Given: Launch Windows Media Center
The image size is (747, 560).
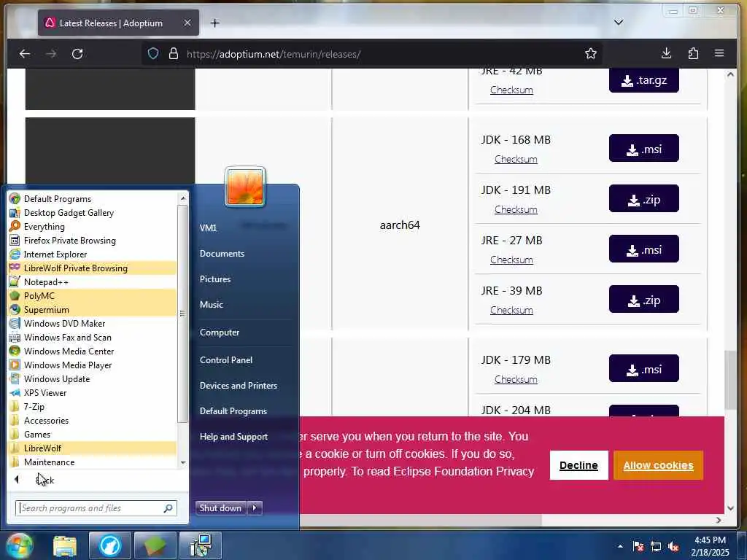Looking at the screenshot, I should 69,351.
